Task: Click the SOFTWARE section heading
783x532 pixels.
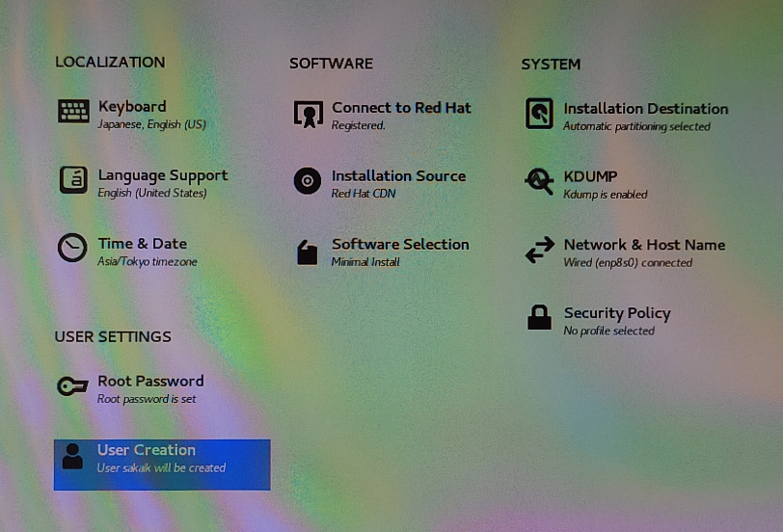Action: [331, 64]
